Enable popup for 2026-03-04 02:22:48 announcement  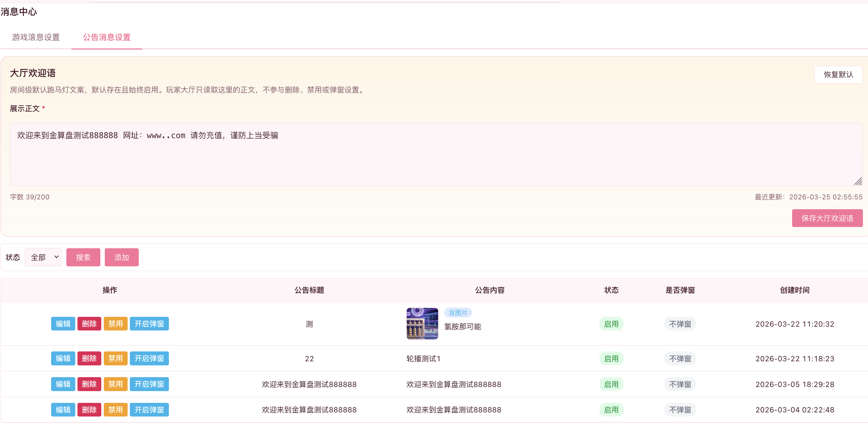coord(149,410)
